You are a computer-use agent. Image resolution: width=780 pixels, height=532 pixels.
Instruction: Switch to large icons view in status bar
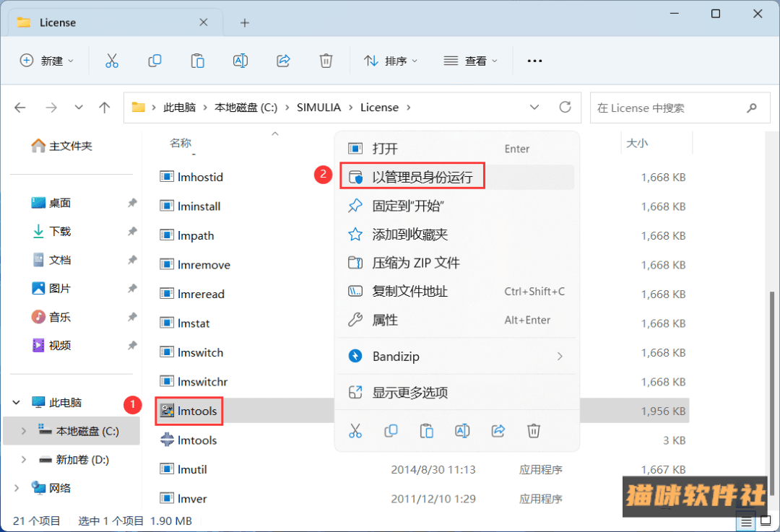pos(766,522)
